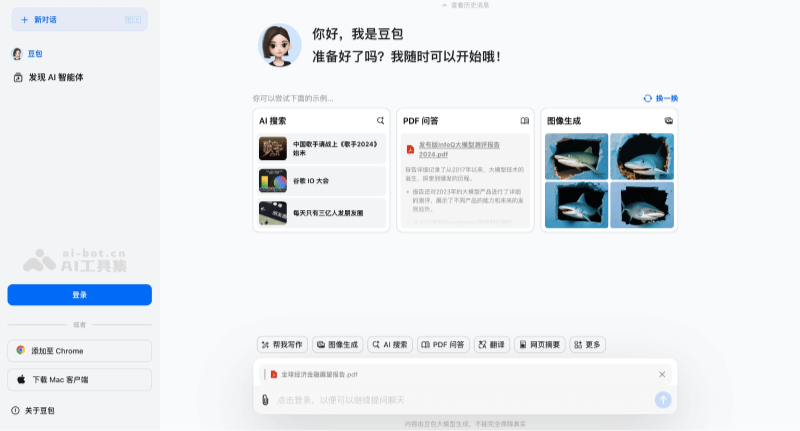Select the bottom-left shark image

pyautogui.click(x=577, y=205)
